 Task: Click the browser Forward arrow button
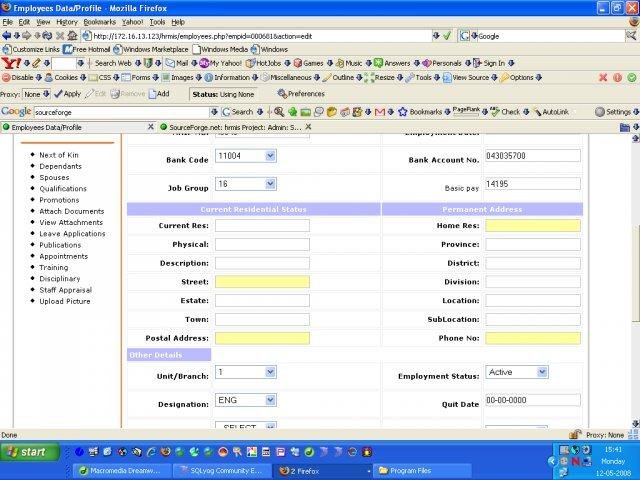(x=26, y=36)
